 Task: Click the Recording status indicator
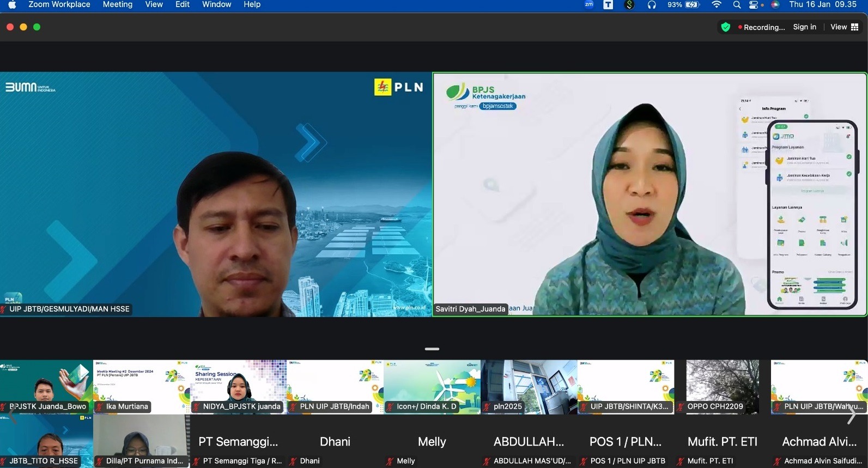tap(761, 27)
